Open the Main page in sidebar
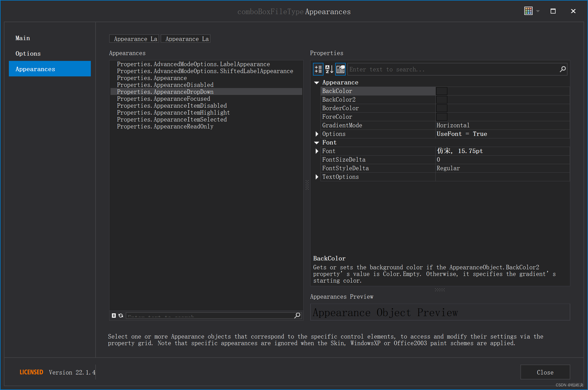The image size is (588, 390). (23, 38)
